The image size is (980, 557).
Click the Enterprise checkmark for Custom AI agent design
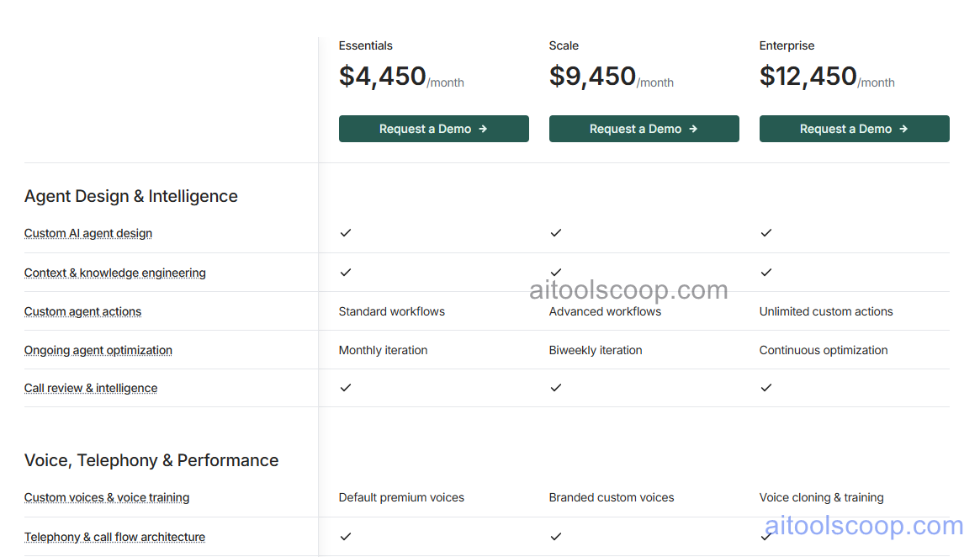point(766,233)
